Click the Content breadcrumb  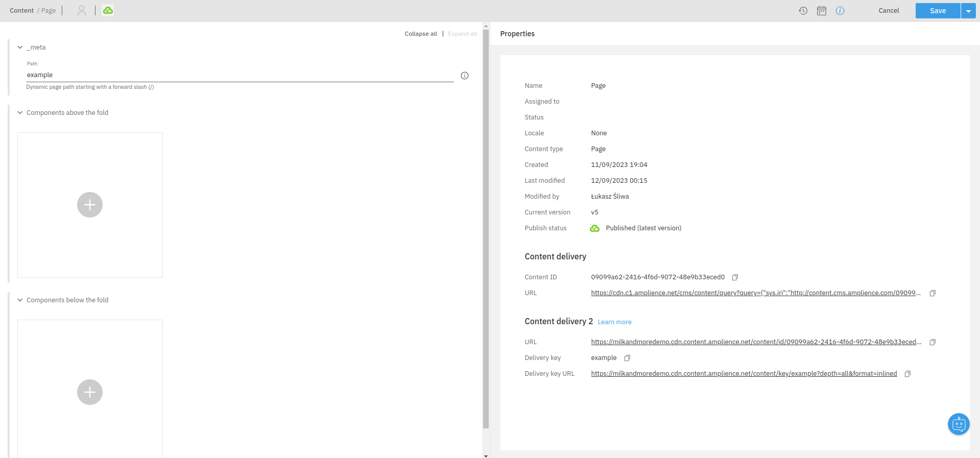tap(21, 11)
